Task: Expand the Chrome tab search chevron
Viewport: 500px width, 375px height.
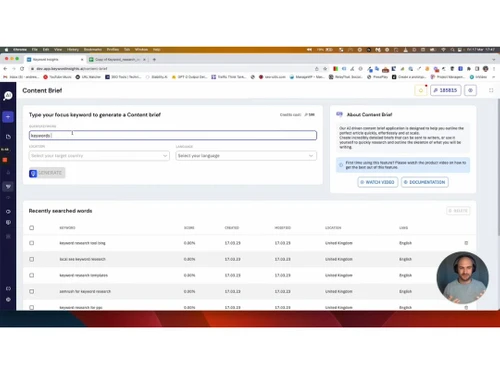Action: [x=494, y=59]
